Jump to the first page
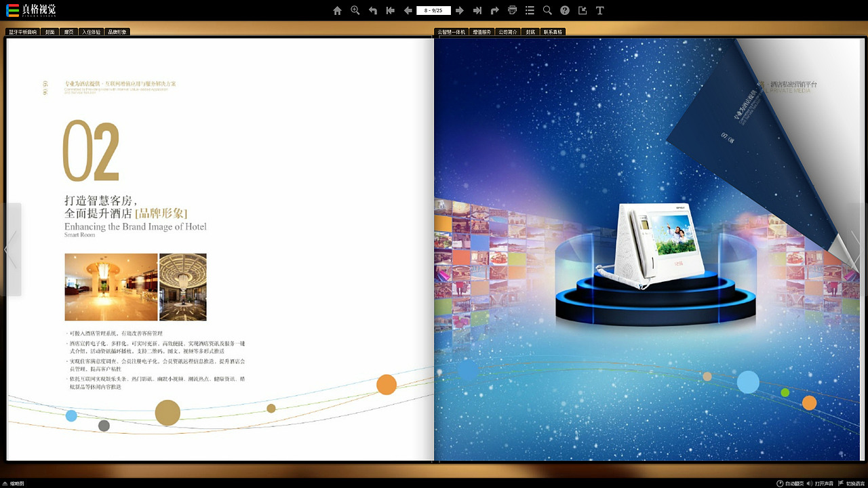This screenshot has width=868, height=488. 390,10
